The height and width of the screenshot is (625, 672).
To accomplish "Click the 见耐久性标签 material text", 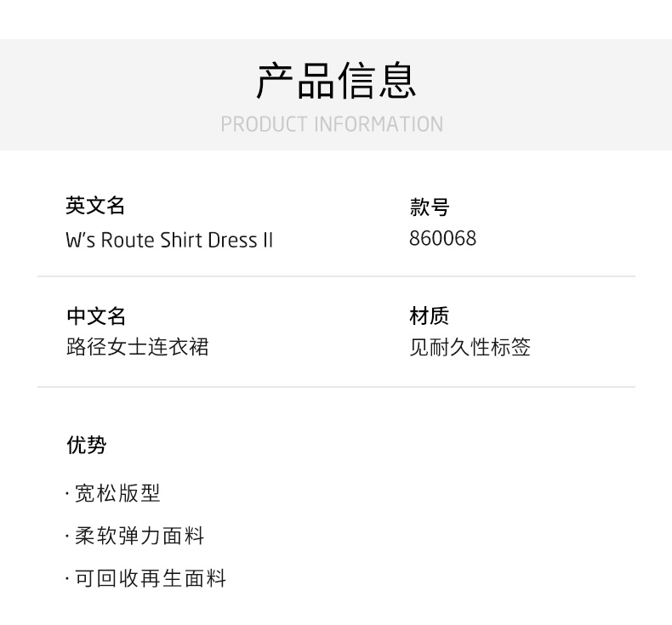I will pos(470,347).
